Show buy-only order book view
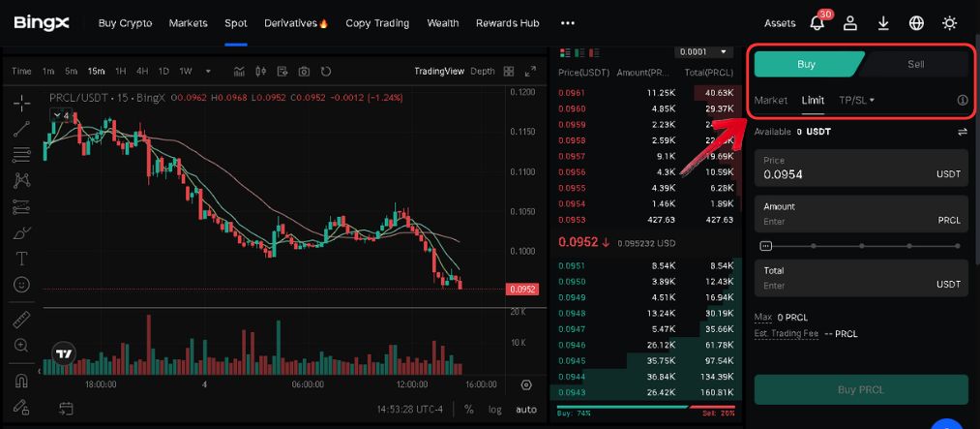This screenshot has height=429, width=980. (580, 52)
